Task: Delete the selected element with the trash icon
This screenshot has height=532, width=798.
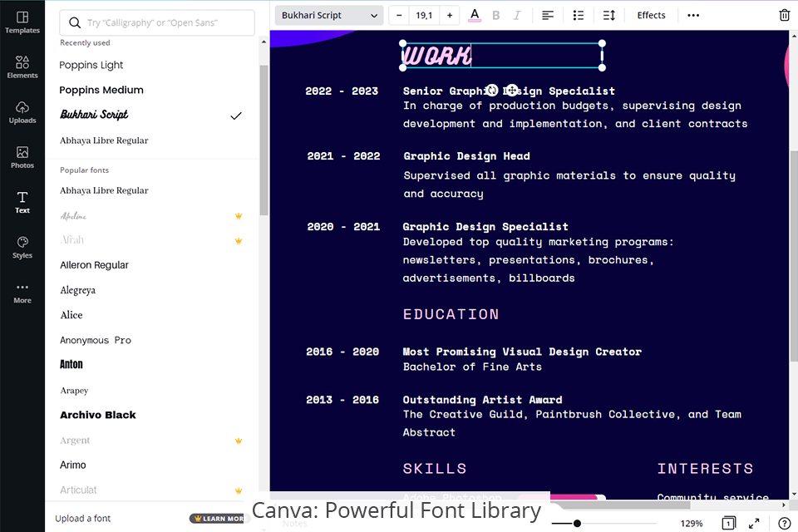Action: click(x=784, y=15)
